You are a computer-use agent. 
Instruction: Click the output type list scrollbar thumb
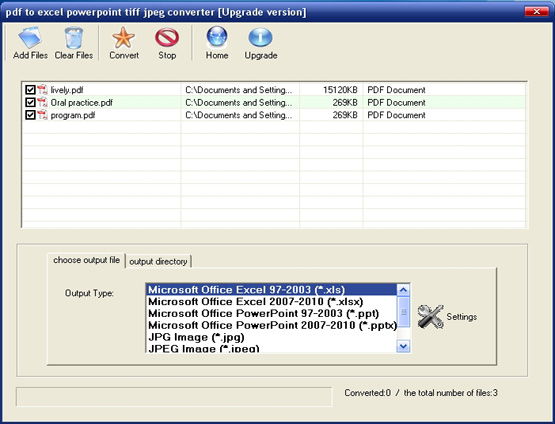[403, 312]
